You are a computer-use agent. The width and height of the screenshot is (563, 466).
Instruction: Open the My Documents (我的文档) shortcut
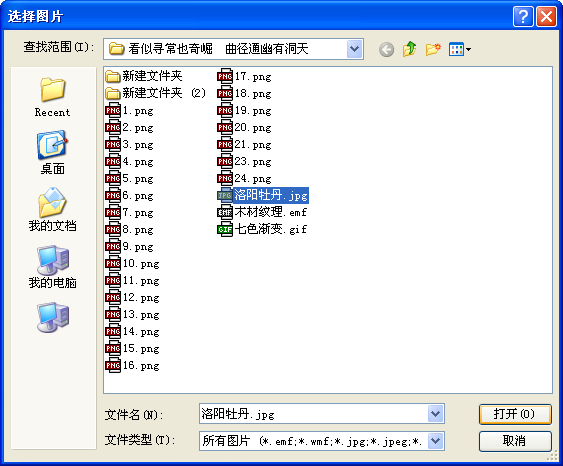52,210
